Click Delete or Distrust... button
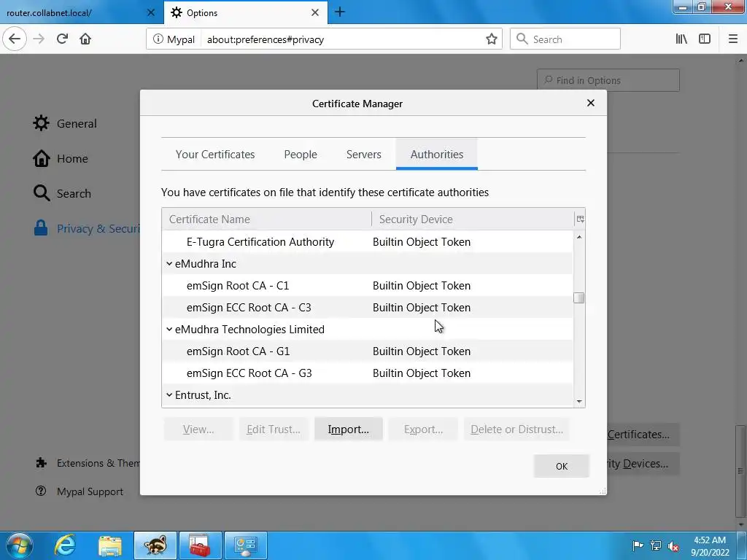The height and width of the screenshot is (560, 747). coord(517,429)
